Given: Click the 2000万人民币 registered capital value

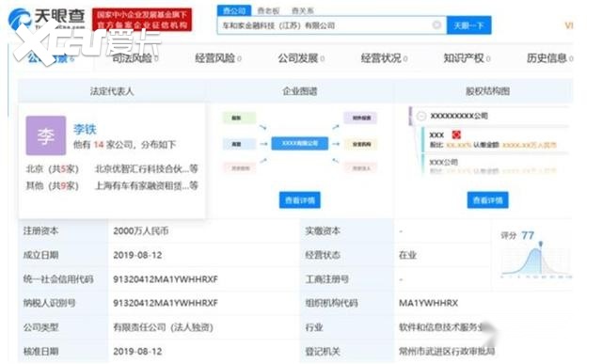Looking at the screenshot, I should click(141, 230).
